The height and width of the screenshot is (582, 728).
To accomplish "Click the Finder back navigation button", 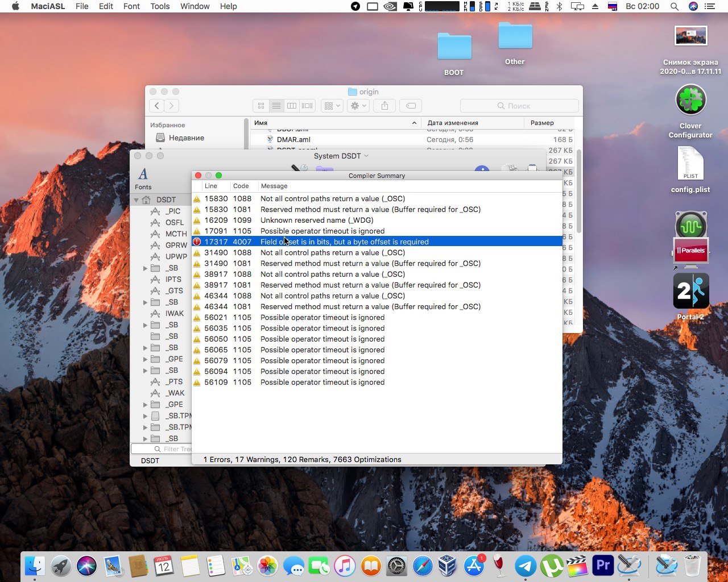I will click(x=157, y=106).
